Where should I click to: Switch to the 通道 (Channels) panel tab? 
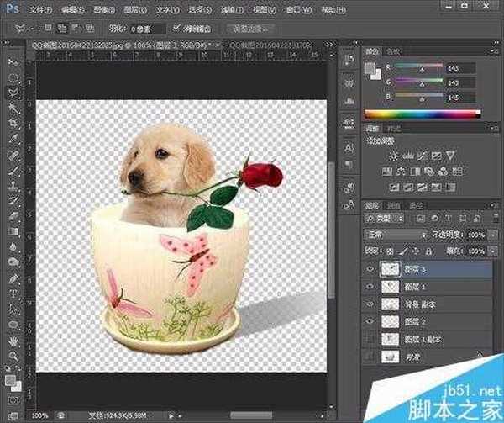pos(394,206)
